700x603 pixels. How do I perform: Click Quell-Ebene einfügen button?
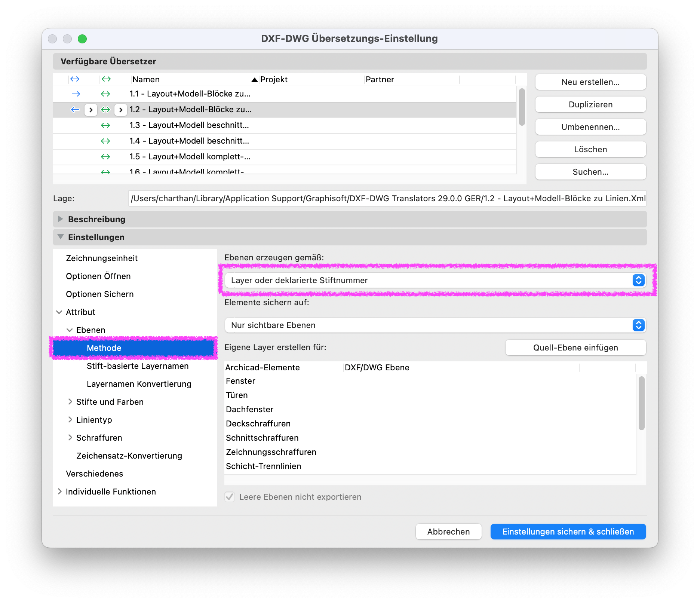[x=575, y=348]
